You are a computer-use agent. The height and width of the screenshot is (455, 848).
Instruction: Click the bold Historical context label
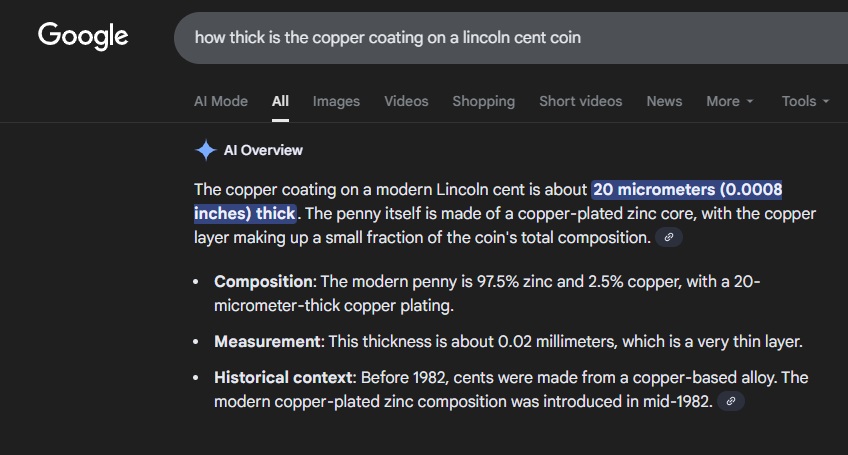[284, 377]
